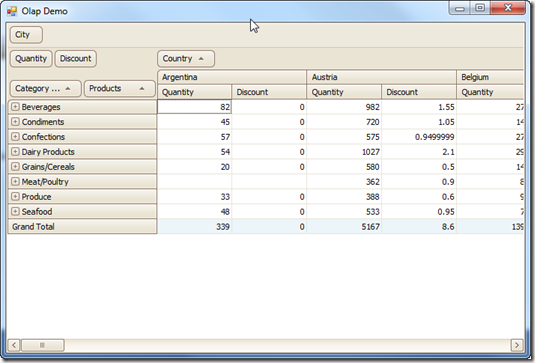Select cell with value 54
The height and width of the screenshot is (363, 535).
[194, 152]
